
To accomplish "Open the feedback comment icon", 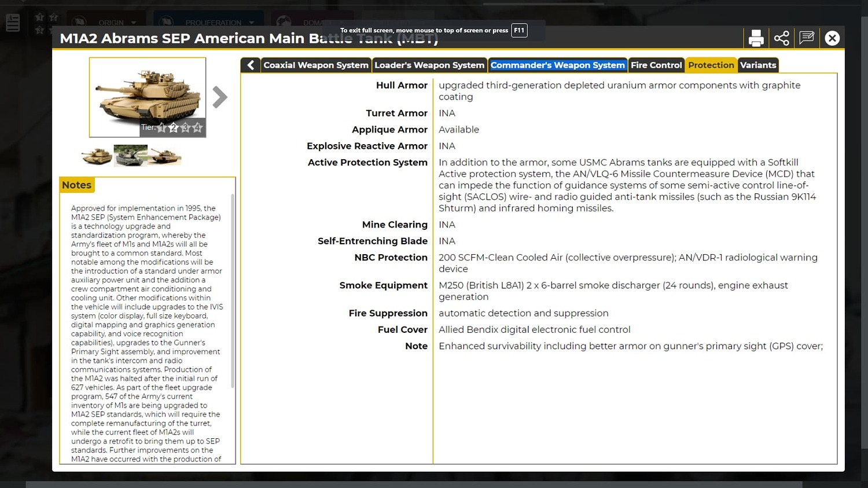I will 807,38.
